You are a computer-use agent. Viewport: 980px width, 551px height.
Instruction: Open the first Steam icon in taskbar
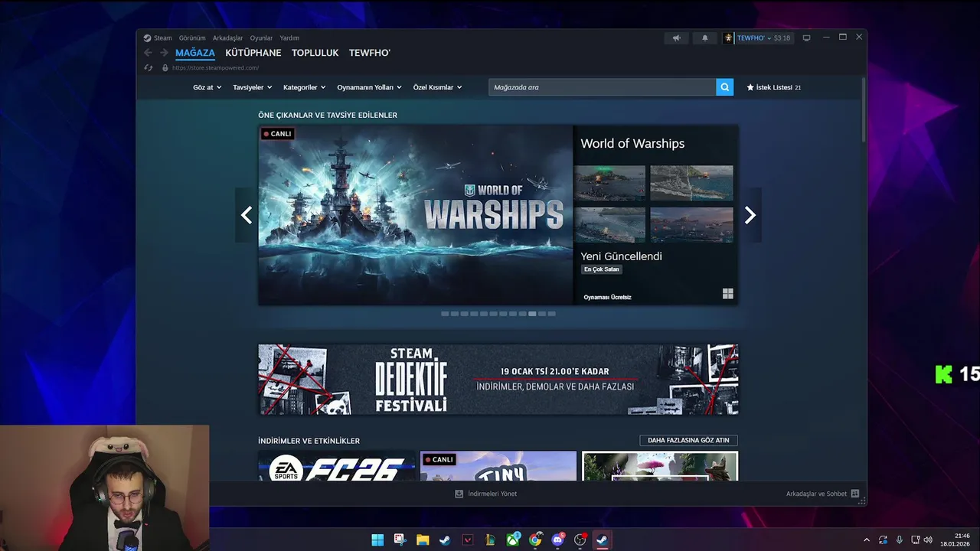(x=445, y=540)
